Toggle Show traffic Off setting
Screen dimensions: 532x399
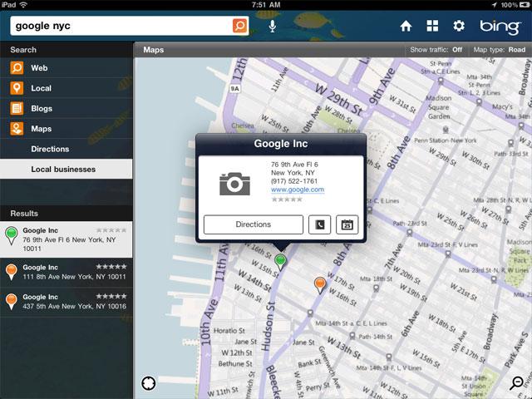tap(436, 50)
